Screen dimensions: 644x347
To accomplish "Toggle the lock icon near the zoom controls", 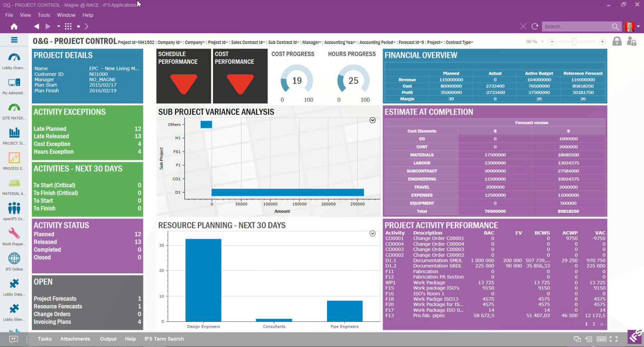I will [617, 42].
